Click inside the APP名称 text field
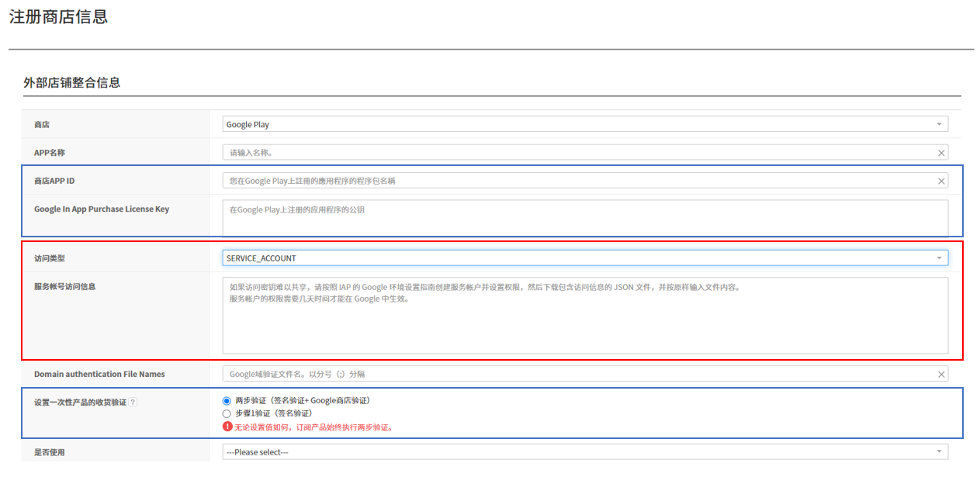980x477 pixels. (x=543, y=152)
